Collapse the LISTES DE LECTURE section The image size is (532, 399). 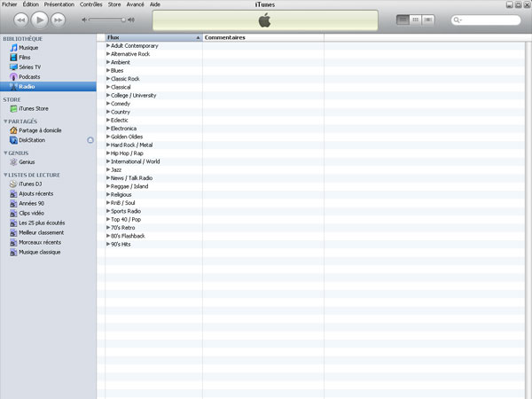pos(5,175)
